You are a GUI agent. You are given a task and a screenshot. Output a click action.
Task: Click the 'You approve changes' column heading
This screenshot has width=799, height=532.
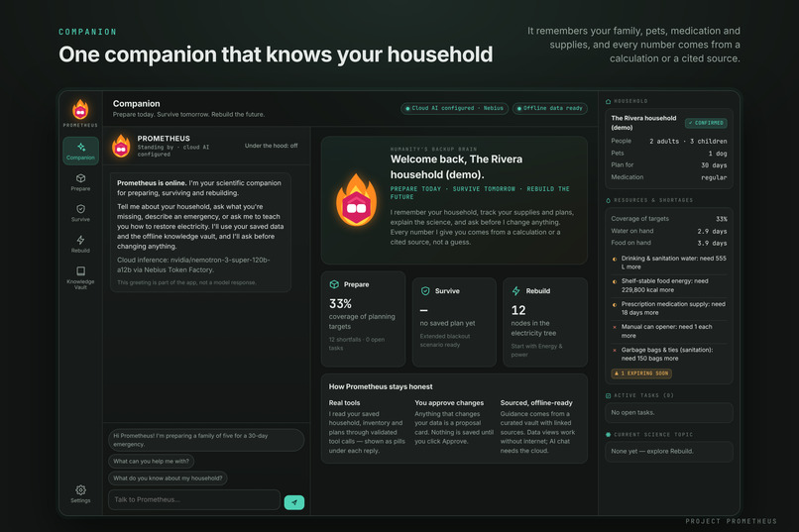449,402
